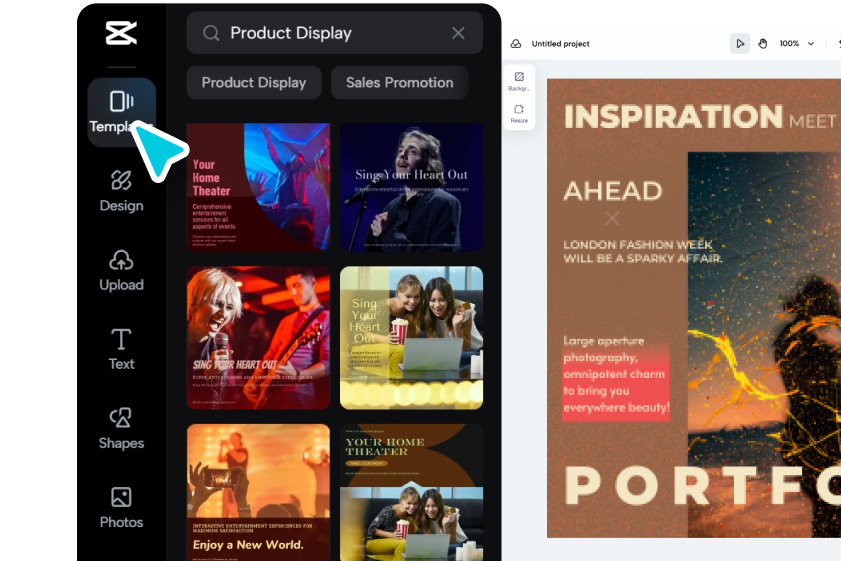841x561 pixels.
Task: Choose the popcorn laptop Sing Your Heart Out template
Action: coord(411,338)
